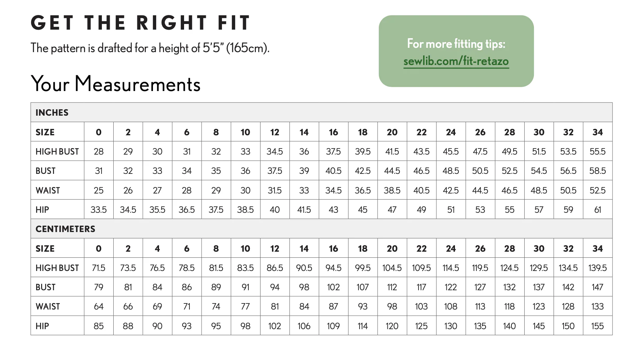Image resolution: width=644 pixels, height=347 pixels.
Task: Click the Your Measurements heading
Action: click(115, 84)
